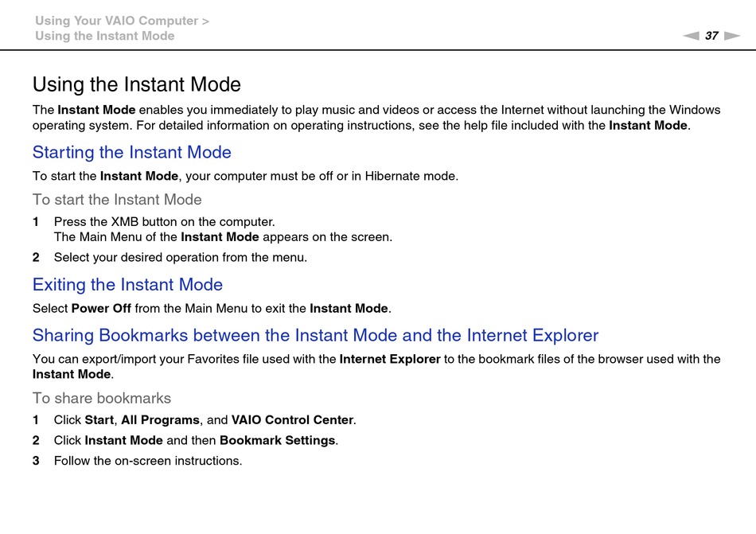Click the bold 'Internet Explorer' text in the paragraph

(390, 359)
